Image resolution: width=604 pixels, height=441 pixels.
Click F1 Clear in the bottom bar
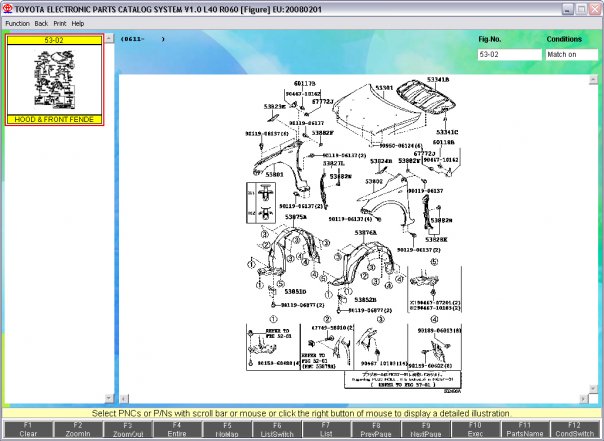tap(28, 430)
